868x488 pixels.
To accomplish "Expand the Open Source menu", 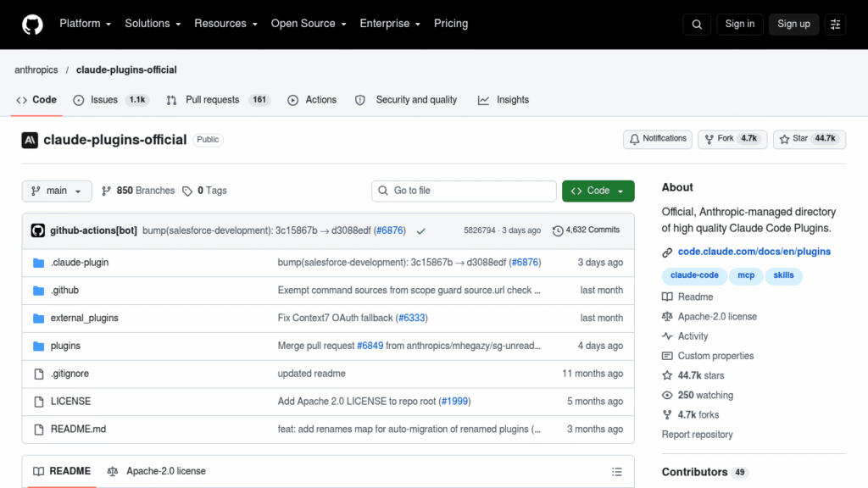I will tap(309, 24).
